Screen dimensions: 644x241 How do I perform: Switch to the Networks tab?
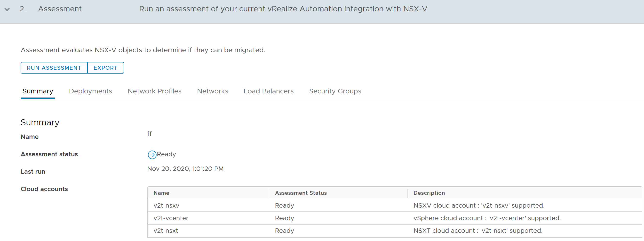(x=213, y=91)
